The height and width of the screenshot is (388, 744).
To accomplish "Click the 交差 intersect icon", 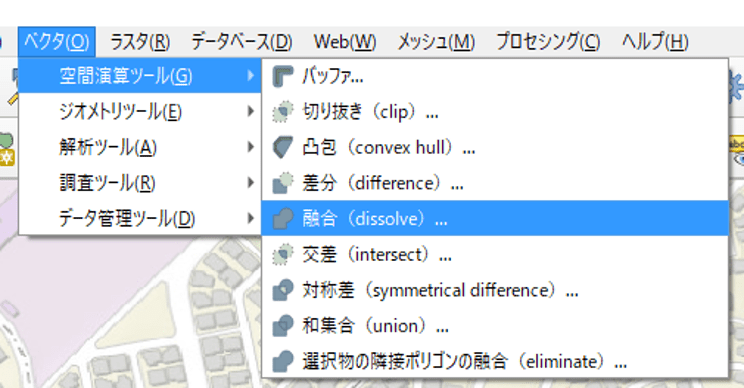I will point(283,254).
